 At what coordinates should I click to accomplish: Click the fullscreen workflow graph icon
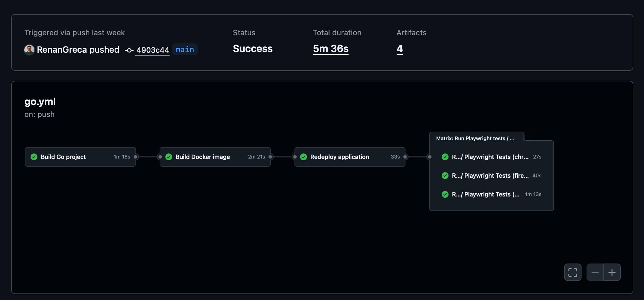point(572,272)
